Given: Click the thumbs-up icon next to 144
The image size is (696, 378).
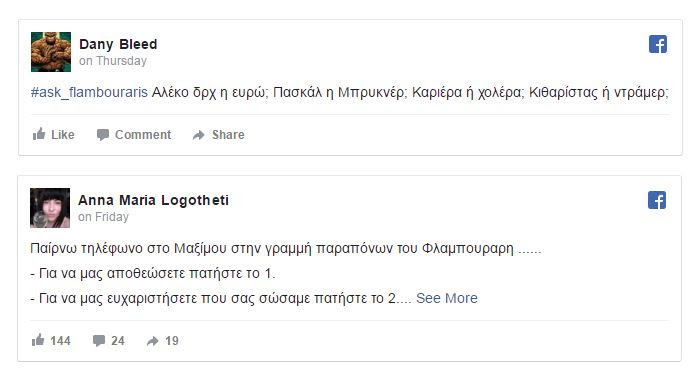Looking at the screenshot, I should coord(38,340).
